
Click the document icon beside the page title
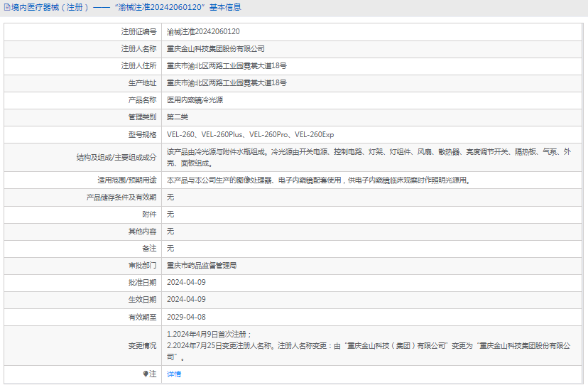[x=7, y=7]
